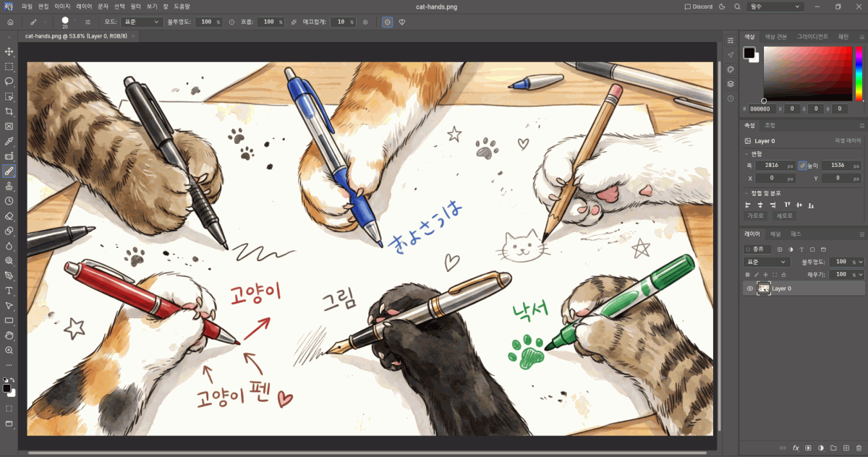
Task: Click the Home icon in options bar
Action: (10, 22)
